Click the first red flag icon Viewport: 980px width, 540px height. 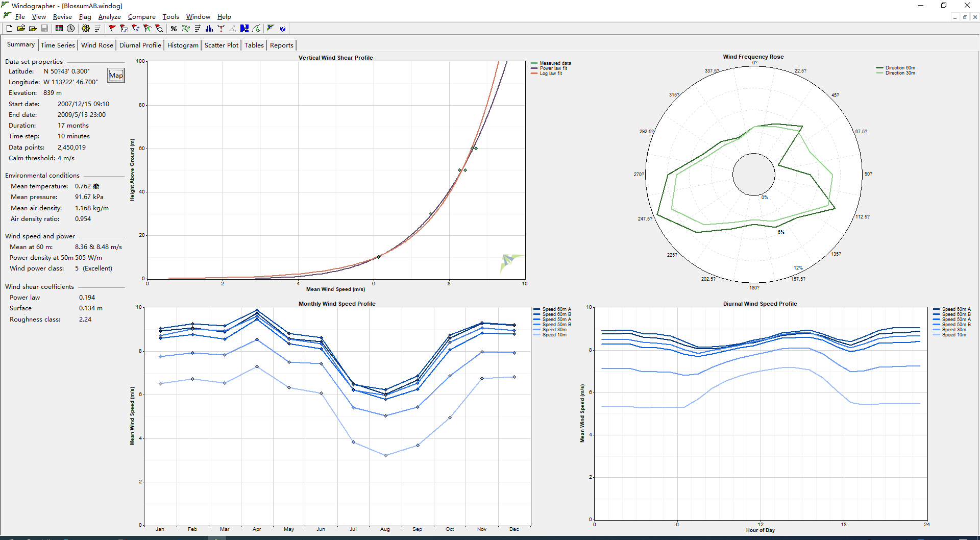coord(112,29)
